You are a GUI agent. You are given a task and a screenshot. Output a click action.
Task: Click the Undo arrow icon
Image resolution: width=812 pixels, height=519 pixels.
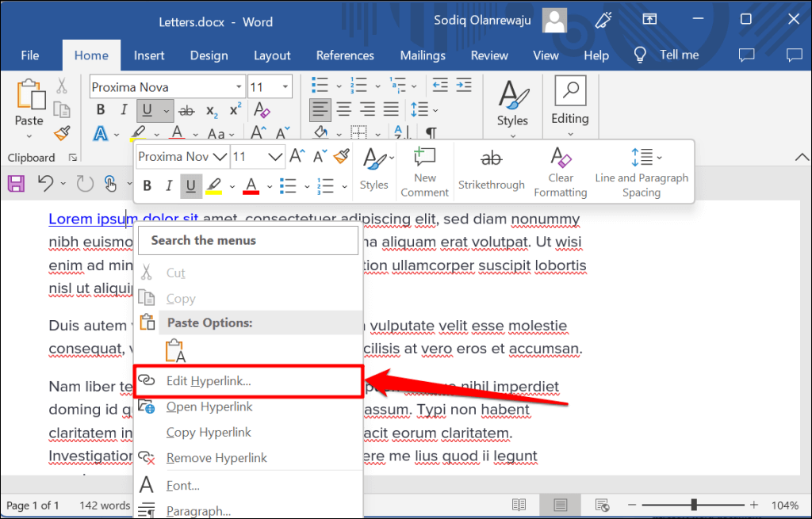pos(45,184)
